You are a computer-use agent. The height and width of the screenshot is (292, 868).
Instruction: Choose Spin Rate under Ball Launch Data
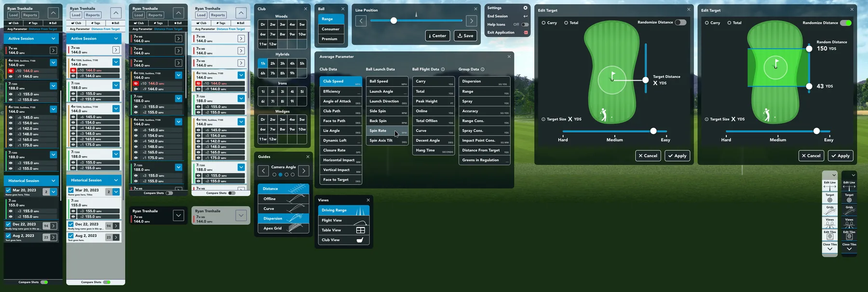click(387, 131)
